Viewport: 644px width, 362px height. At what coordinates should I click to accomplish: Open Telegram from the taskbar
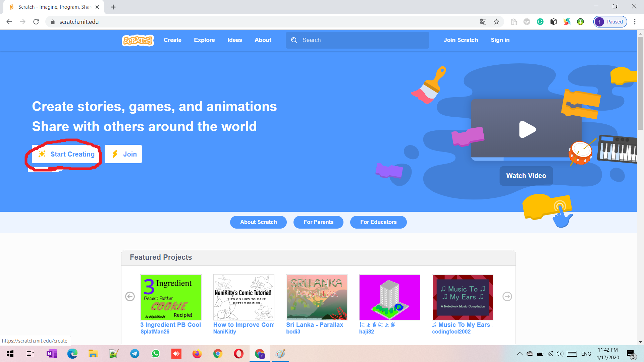click(x=135, y=354)
